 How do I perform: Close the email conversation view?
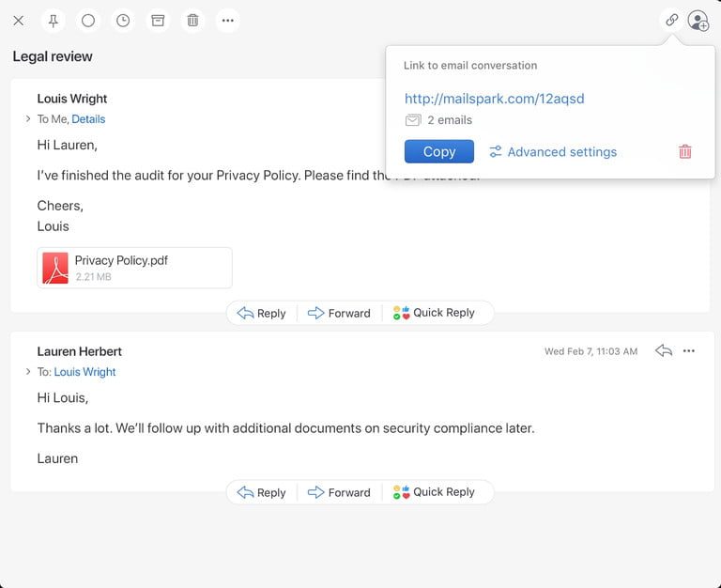click(18, 20)
